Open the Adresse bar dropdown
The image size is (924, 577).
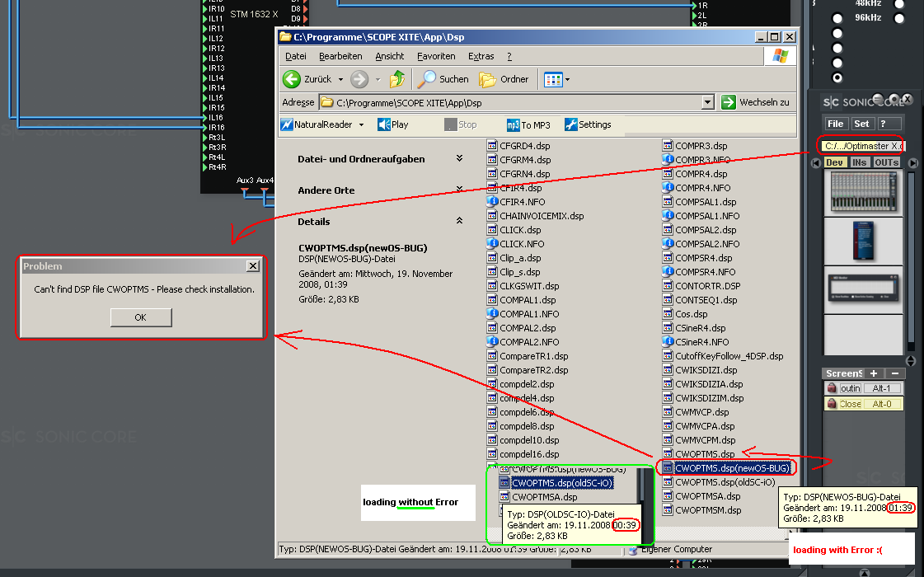pos(708,102)
